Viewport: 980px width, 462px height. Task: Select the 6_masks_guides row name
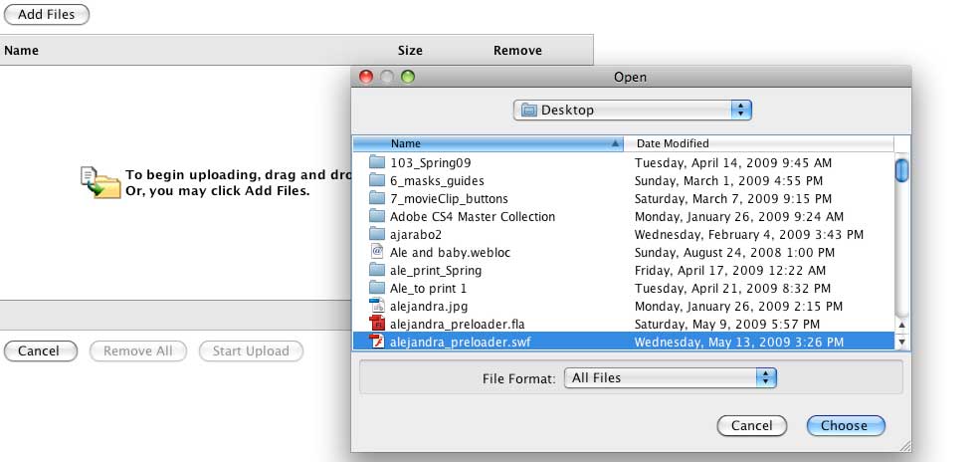(437, 180)
